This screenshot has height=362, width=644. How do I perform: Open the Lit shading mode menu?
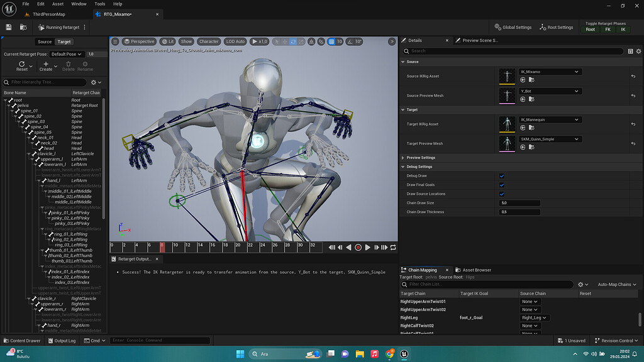169,41
